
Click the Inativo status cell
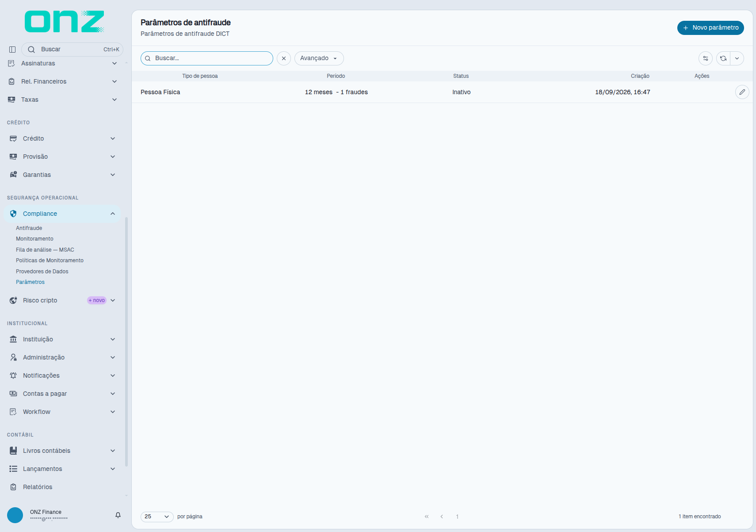[x=462, y=92]
